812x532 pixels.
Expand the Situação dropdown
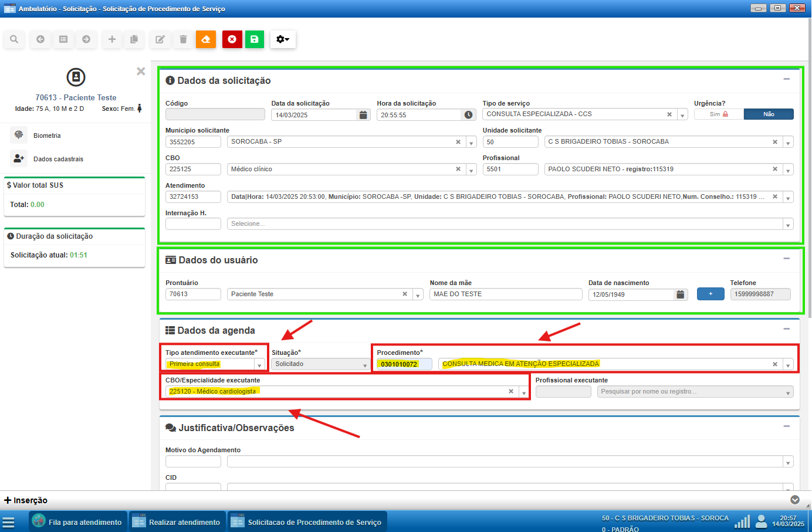pyautogui.click(x=364, y=365)
